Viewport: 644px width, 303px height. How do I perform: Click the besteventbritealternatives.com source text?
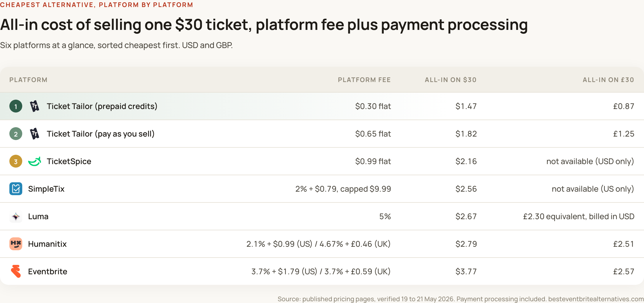[x=596, y=299]
